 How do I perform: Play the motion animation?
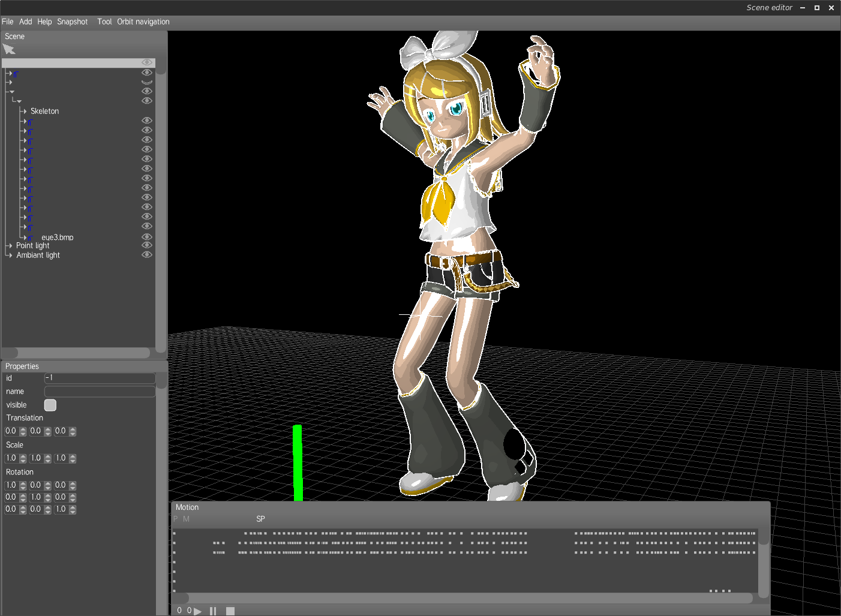198,611
